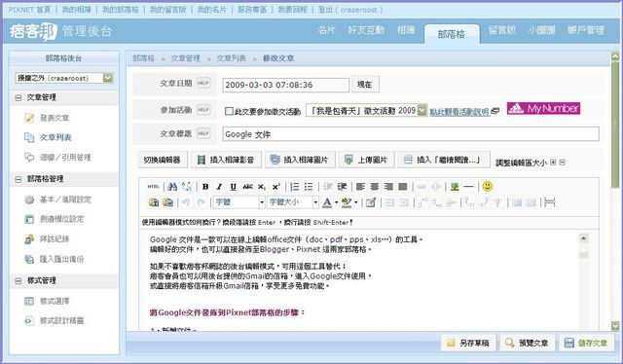The height and width of the screenshot is (364, 623).
Task: Apply bold formatting
Action: coord(205,186)
